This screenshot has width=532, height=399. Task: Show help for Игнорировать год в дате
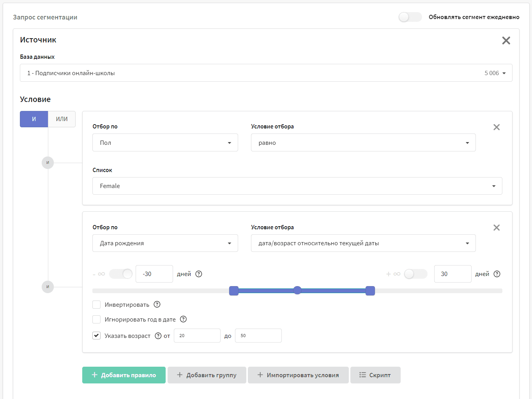[x=183, y=319]
